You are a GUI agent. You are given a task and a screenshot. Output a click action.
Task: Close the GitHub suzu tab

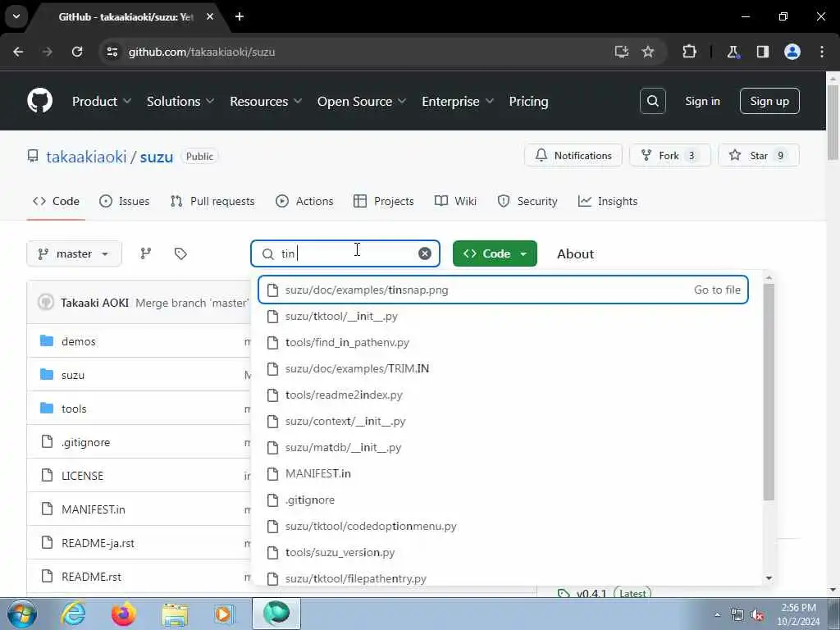[210, 16]
